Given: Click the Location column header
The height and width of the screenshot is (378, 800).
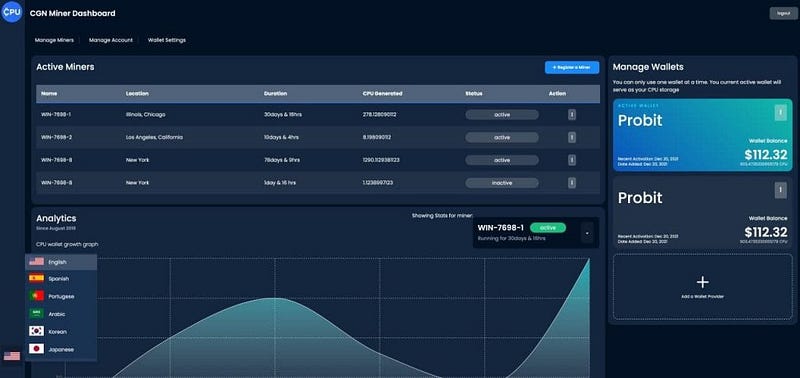Looking at the screenshot, I should click(x=137, y=94).
